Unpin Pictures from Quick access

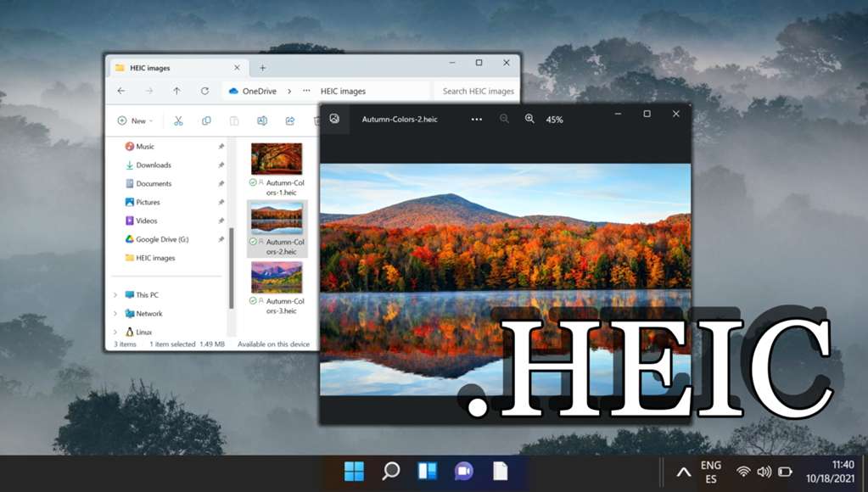point(221,202)
